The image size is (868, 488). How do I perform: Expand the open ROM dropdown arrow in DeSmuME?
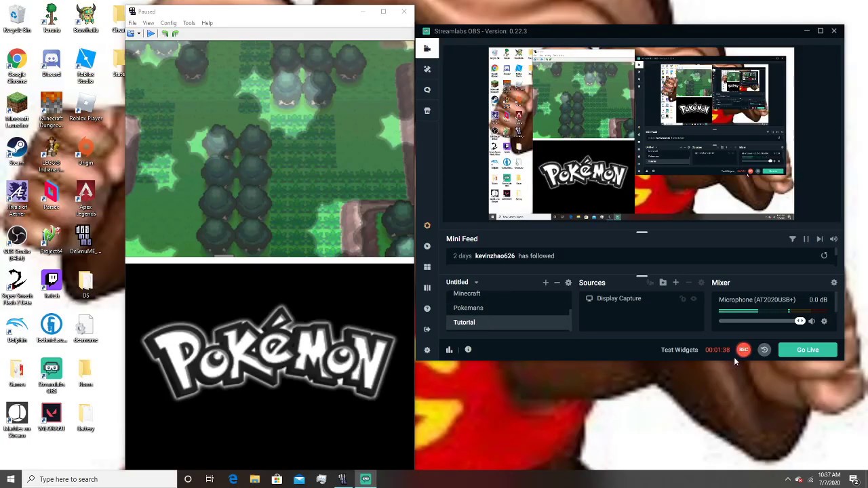138,33
